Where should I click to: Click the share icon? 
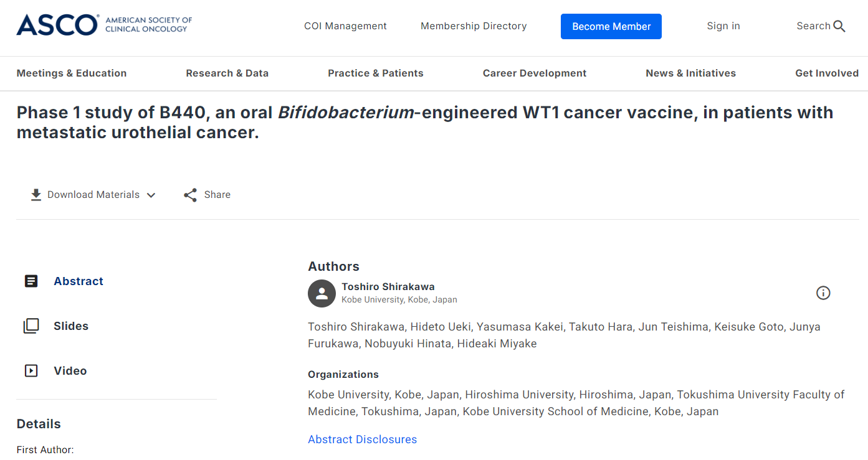point(190,195)
